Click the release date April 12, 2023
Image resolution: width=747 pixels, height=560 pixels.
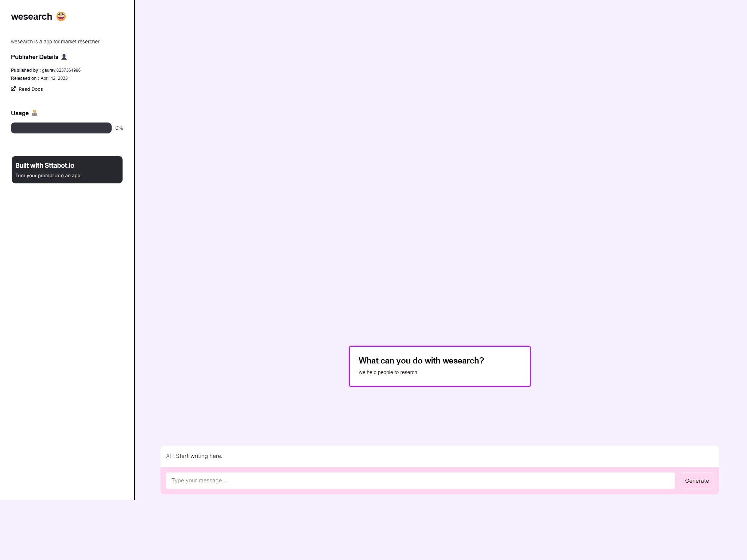click(54, 78)
